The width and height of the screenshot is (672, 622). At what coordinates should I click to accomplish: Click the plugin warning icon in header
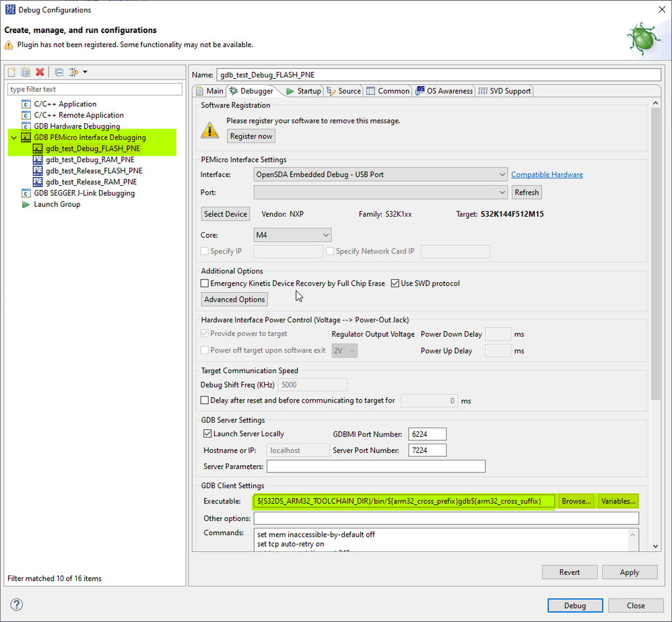click(x=9, y=45)
